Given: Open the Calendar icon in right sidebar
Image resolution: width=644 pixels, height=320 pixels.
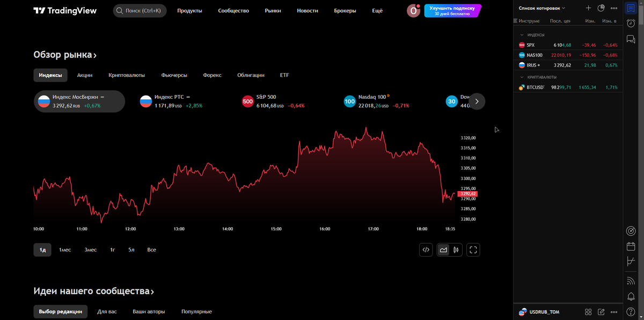Looking at the screenshot, I should 631,246.
